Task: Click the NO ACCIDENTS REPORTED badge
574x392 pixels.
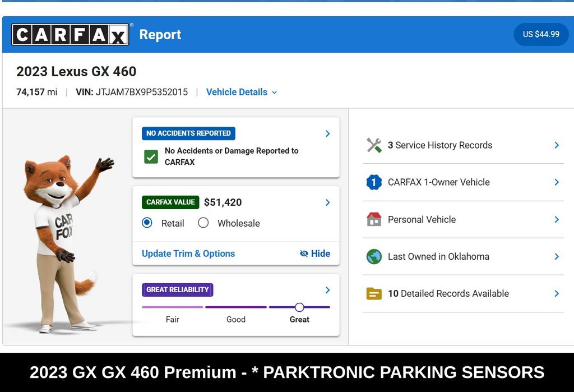Action: click(188, 133)
